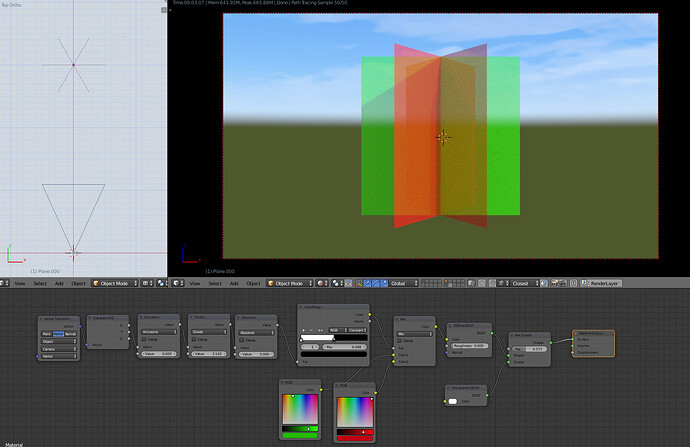
Task: Open Arccosine operation dropdown
Action: coord(159,332)
